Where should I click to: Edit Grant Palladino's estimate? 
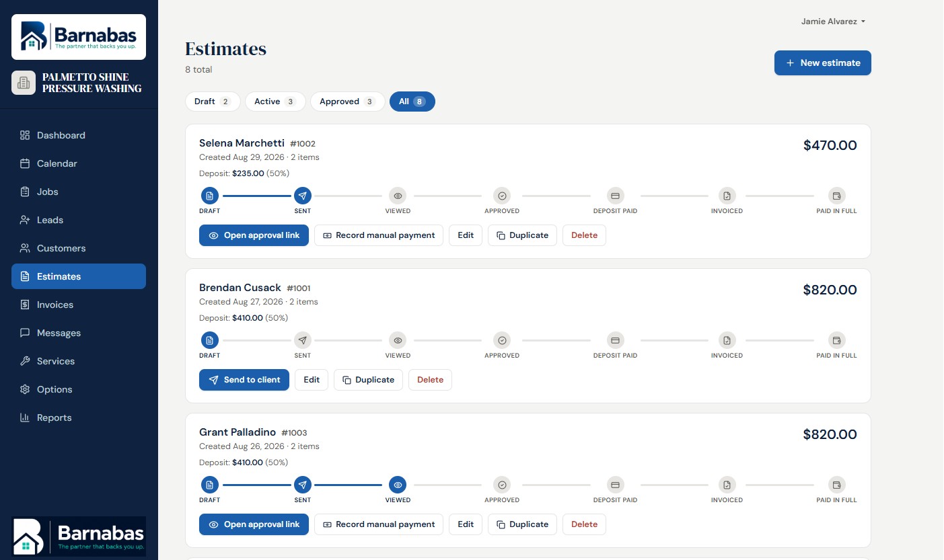pyautogui.click(x=466, y=524)
